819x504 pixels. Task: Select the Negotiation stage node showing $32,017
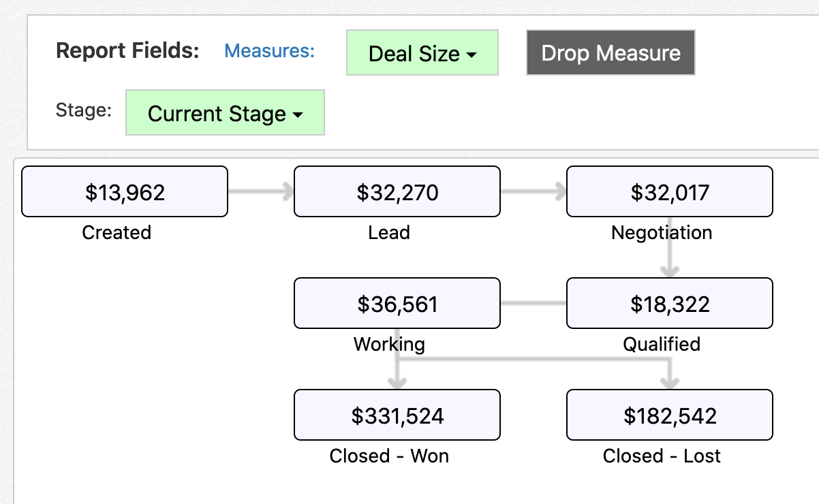[x=668, y=191]
